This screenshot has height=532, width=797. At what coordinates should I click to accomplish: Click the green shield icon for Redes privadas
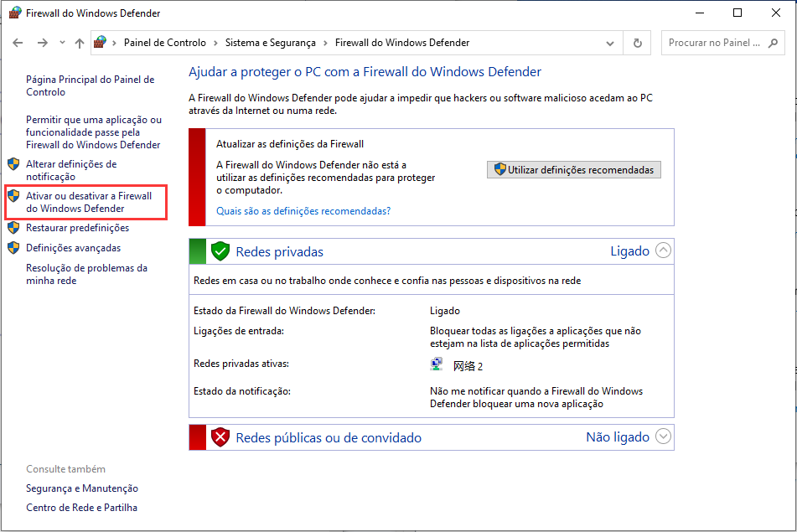[220, 251]
